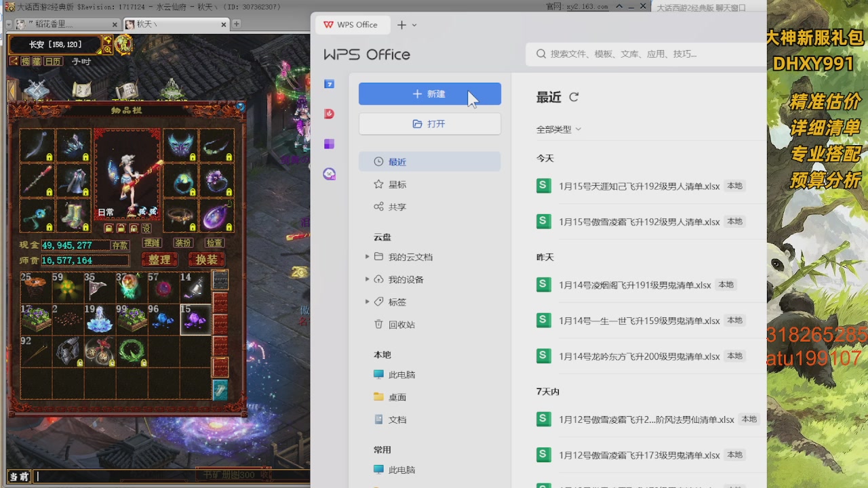The width and height of the screenshot is (868, 488).
Task: Click the 宝 treasure icon beside minimap
Action: coord(124,44)
